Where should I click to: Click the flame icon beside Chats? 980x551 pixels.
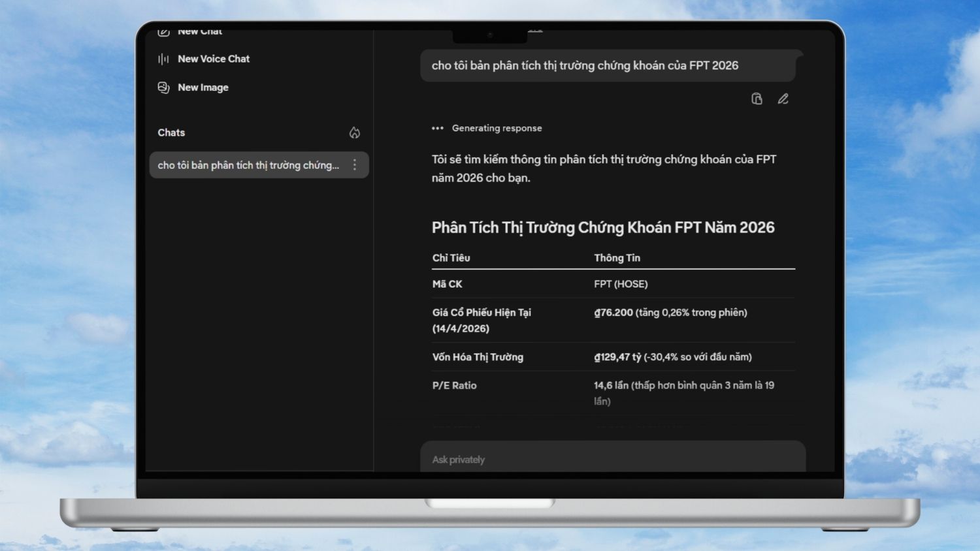[355, 133]
